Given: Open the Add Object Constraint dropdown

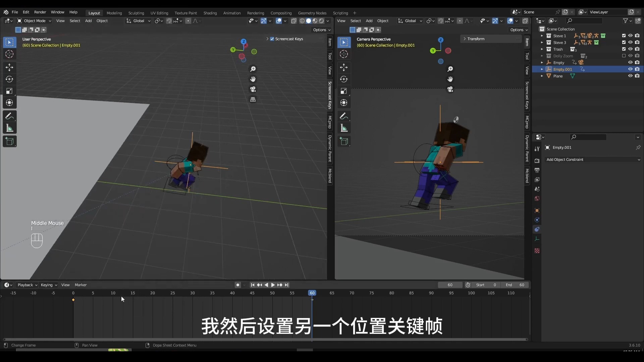Looking at the screenshot, I should tap(593, 160).
